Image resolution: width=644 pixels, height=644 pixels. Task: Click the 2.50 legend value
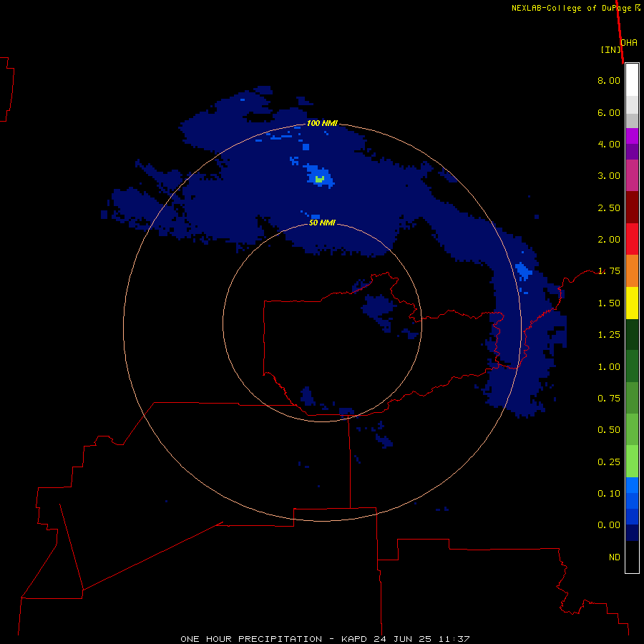(x=609, y=208)
